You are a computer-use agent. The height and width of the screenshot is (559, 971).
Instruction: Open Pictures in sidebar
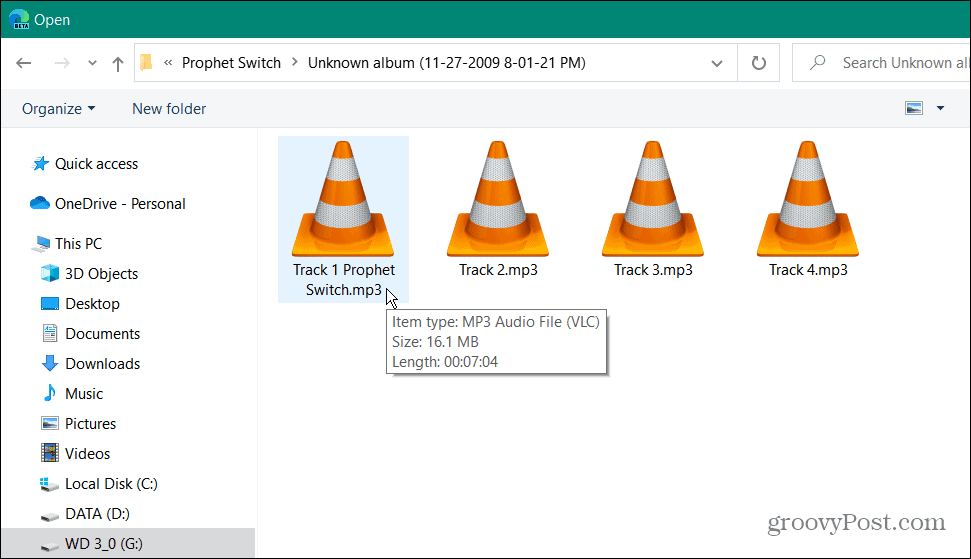(90, 423)
